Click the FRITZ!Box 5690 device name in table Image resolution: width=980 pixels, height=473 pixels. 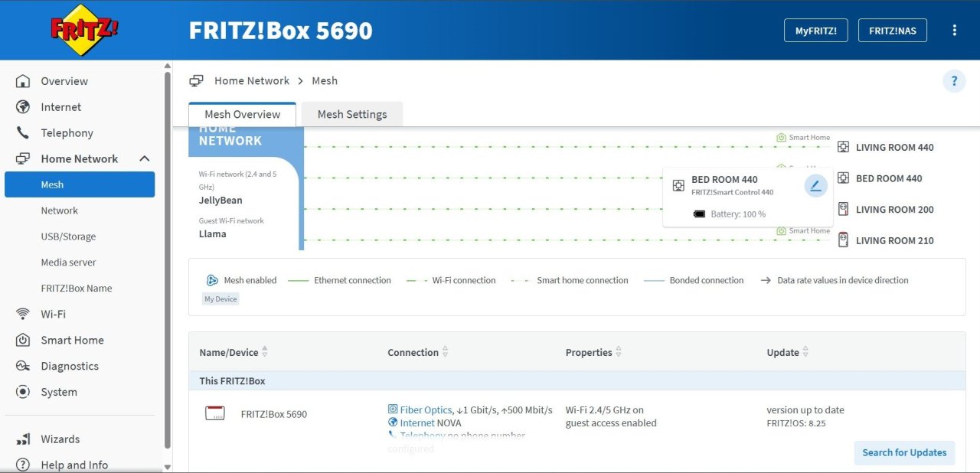pyautogui.click(x=274, y=414)
